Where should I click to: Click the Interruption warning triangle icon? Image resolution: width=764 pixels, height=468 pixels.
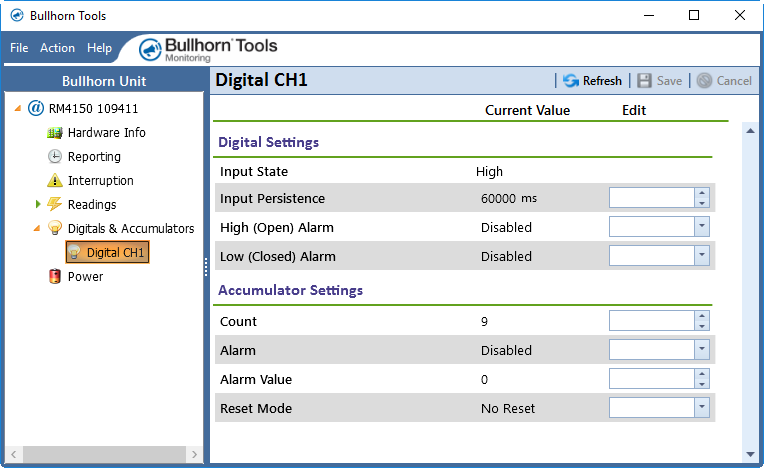pos(55,180)
